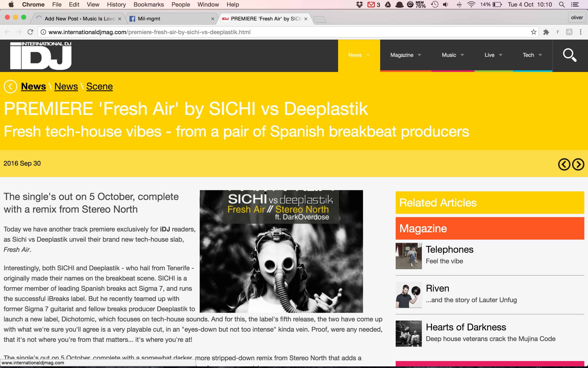View site information icon in address bar

click(x=43, y=32)
